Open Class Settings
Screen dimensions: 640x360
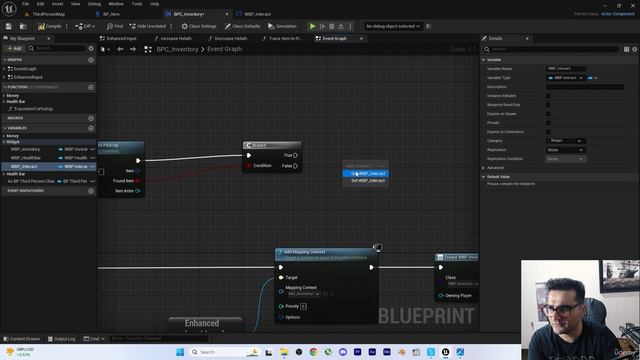[199, 26]
